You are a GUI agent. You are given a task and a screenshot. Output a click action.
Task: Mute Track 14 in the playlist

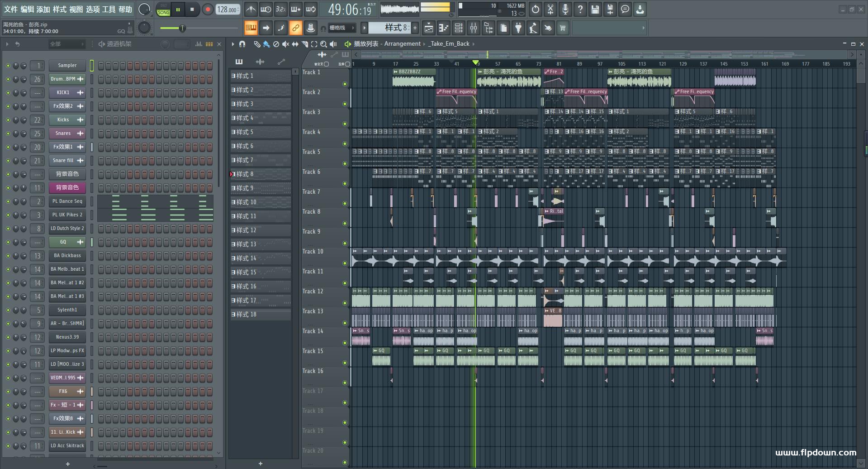(x=345, y=343)
